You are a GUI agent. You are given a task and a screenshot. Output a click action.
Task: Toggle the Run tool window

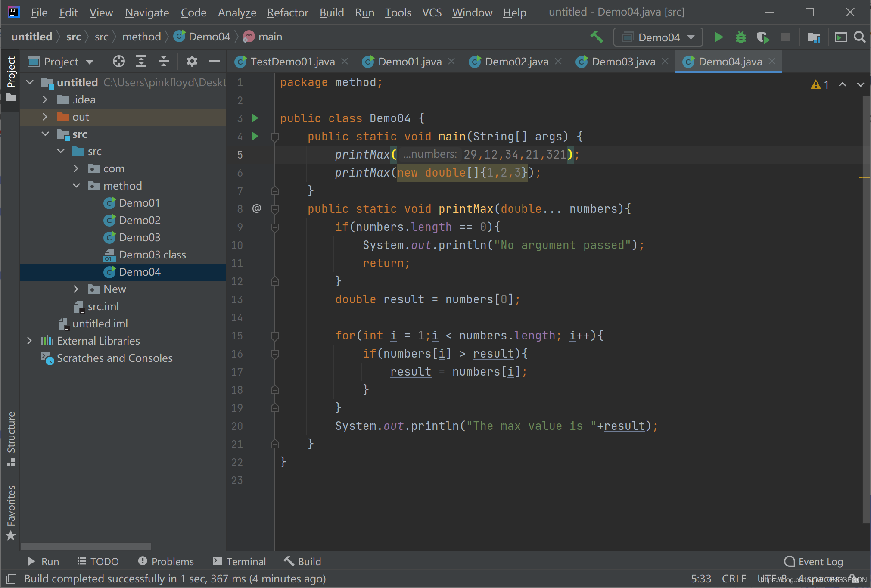[x=43, y=561]
